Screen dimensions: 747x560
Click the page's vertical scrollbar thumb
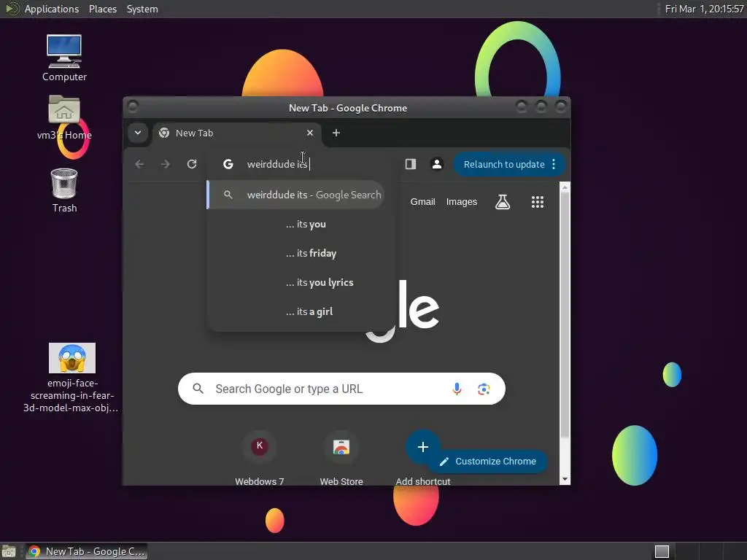click(x=565, y=314)
